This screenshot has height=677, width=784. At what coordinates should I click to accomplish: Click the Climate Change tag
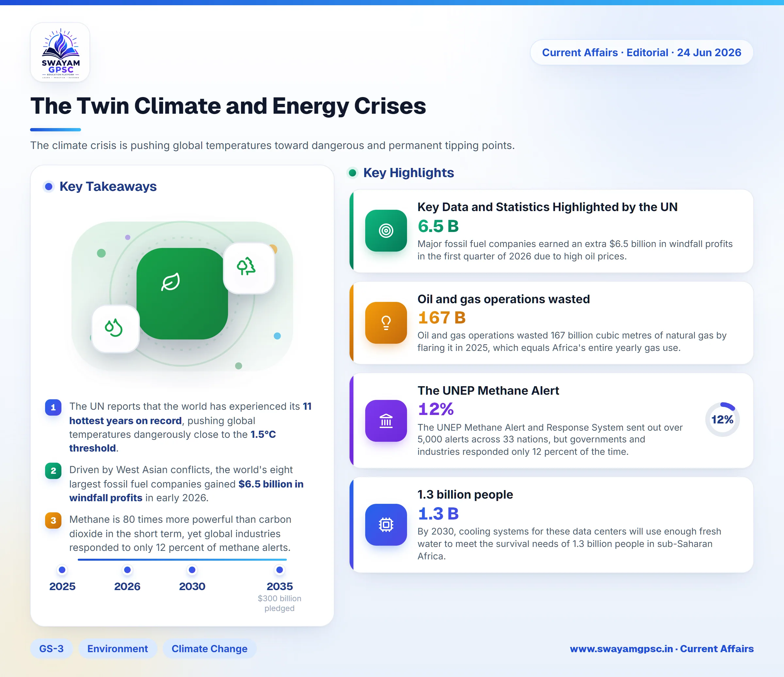tap(209, 649)
